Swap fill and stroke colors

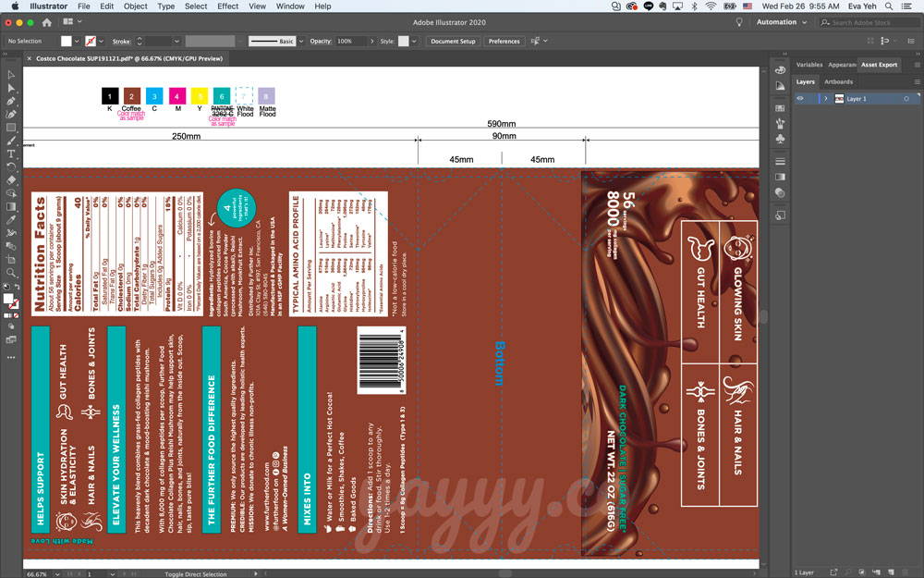coord(17,288)
